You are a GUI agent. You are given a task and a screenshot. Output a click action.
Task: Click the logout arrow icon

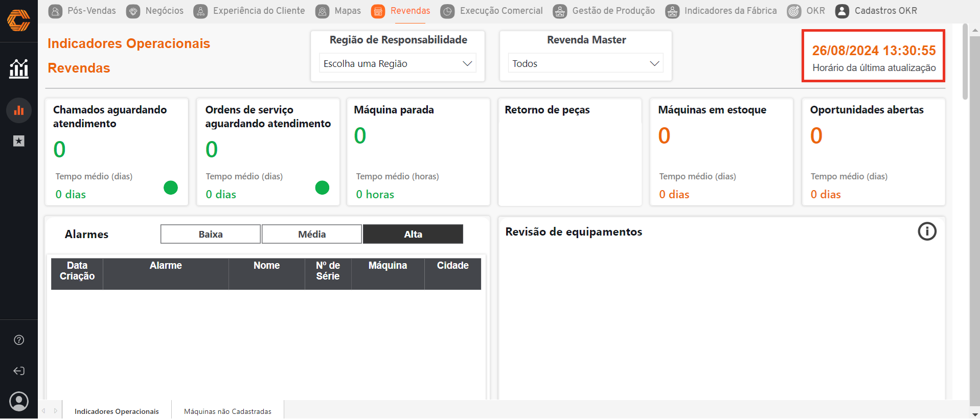(x=19, y=371)
